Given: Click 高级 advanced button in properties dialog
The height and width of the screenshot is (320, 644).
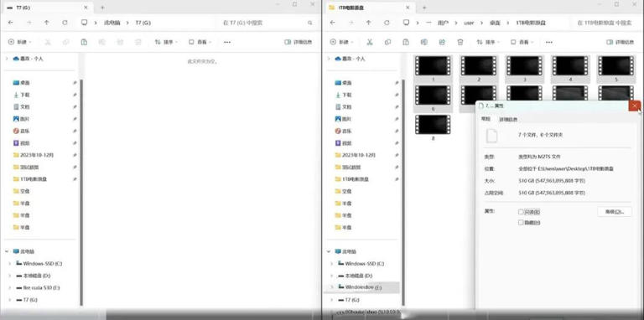Looking at the screenshot, I should pos(615,212).
